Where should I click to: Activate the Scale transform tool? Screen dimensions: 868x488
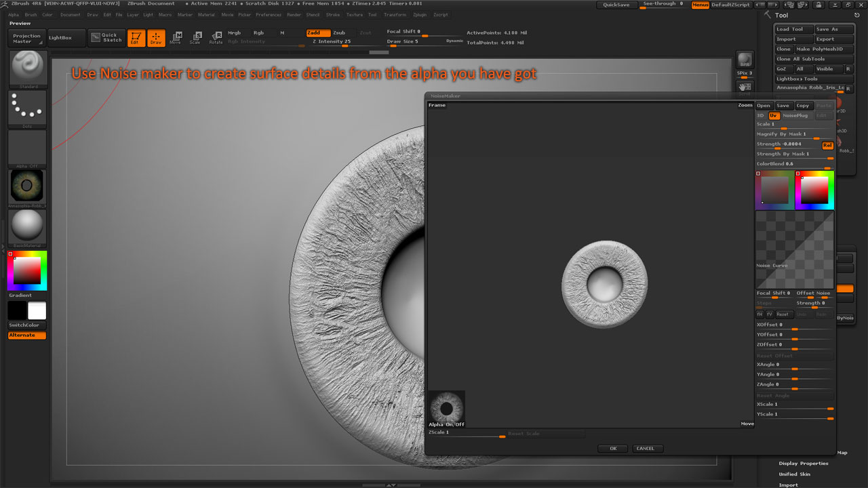(195, 38)
